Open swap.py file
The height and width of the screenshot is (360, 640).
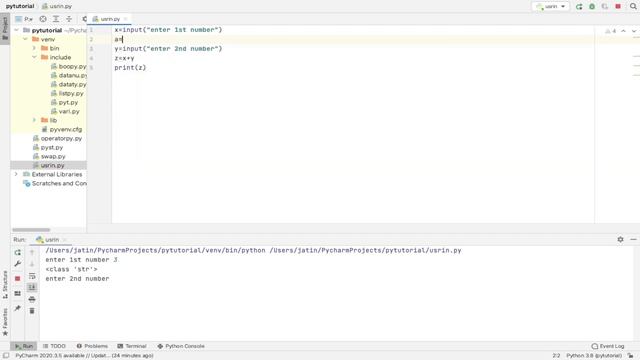pyautogui.click(x=49, y=156)
